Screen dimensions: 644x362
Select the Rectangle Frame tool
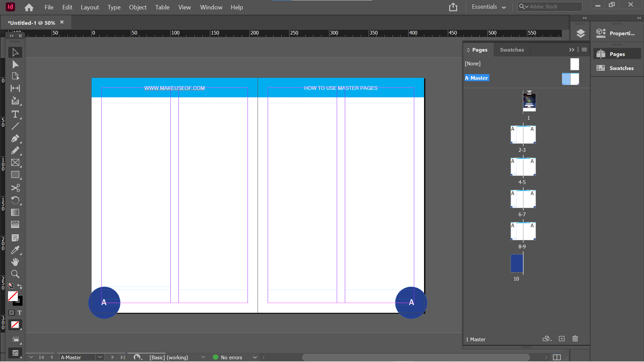(15, 163)
